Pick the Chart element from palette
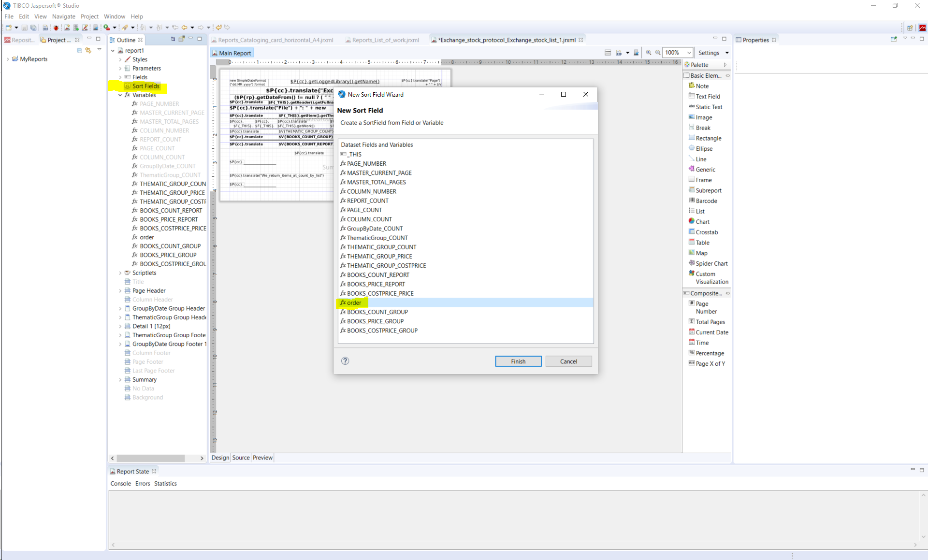 (702, 222)
